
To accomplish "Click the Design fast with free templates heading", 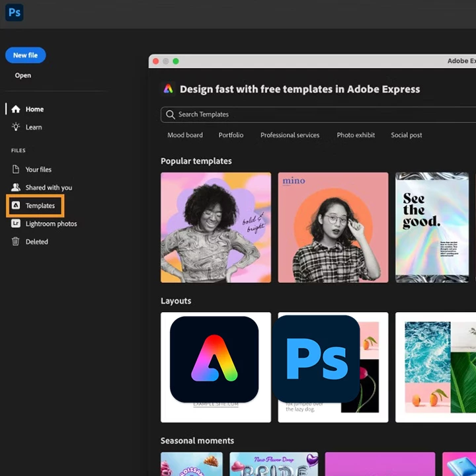I will tap(300, 89).
